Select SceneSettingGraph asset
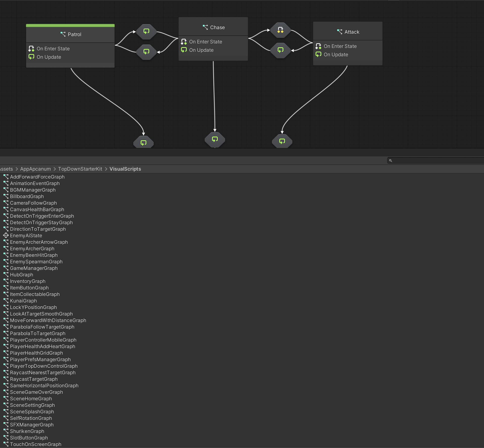The width and height of the screenshot is (484, 448). click(32, 405)
